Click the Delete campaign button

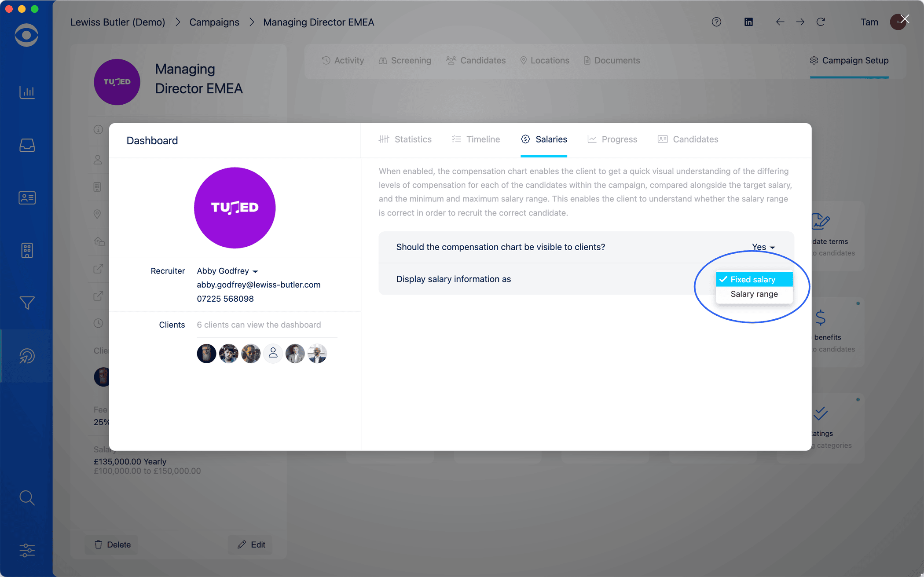(113, 544)
